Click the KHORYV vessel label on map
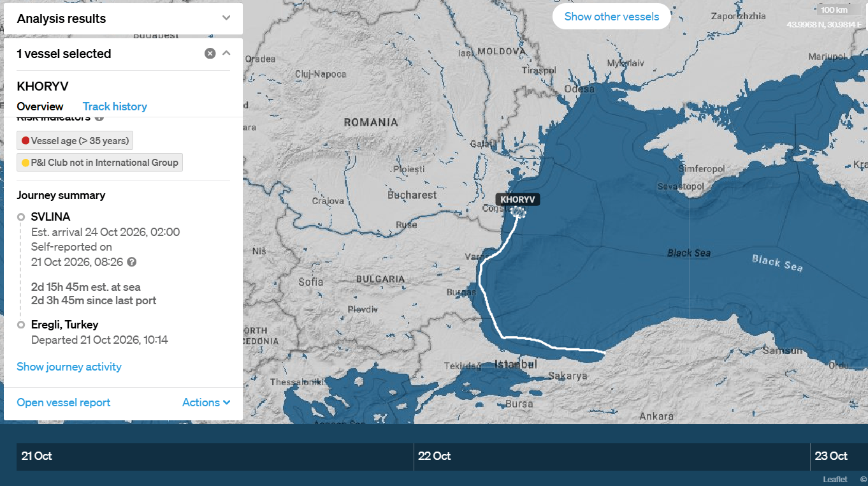 coord(518,200)
